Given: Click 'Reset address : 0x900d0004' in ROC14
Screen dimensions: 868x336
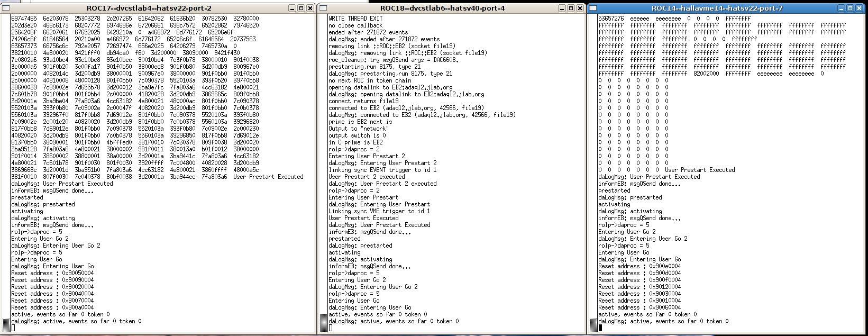Looking at the screenshot, I should click(x=639, y=273).
